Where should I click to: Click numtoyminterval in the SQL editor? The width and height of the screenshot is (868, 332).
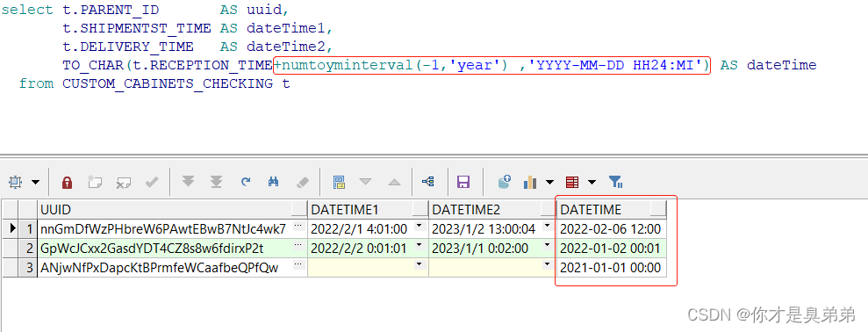click(348, 65)
